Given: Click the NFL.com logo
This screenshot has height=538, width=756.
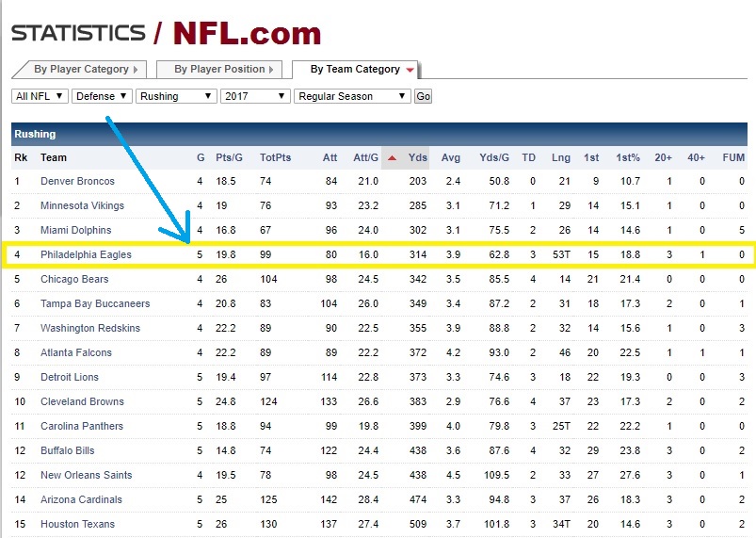Looking at the screenshot, I should [x=247, y=33].
